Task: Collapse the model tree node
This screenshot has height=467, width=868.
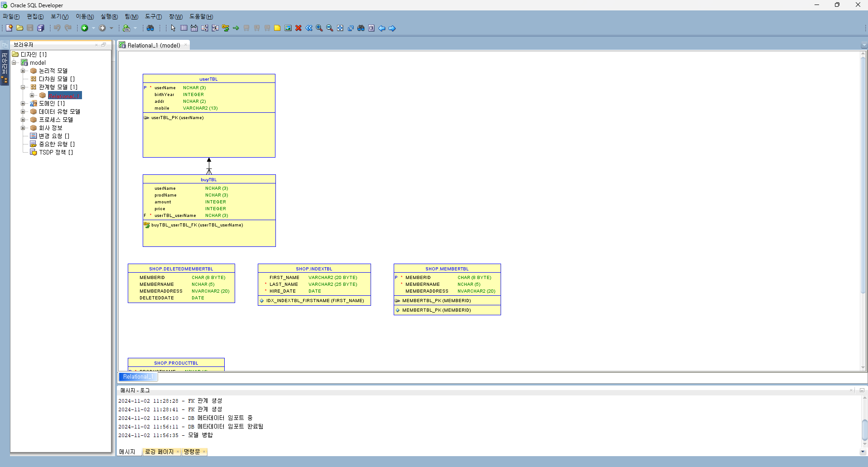Action: [x=14, y=63]
